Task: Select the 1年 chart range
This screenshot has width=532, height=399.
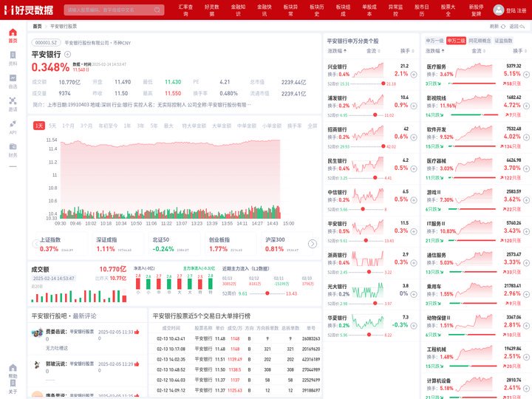Action: tap(127, 126)
